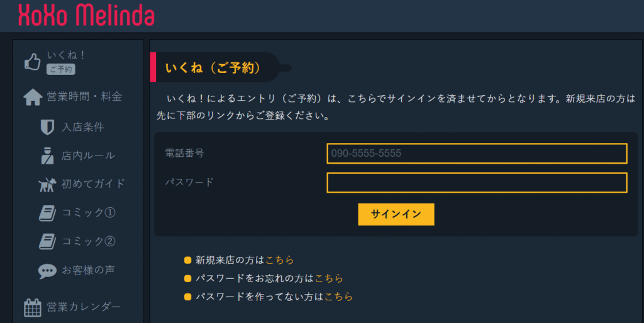Click the XoXo Melinda site logo

tap(86, 15)
